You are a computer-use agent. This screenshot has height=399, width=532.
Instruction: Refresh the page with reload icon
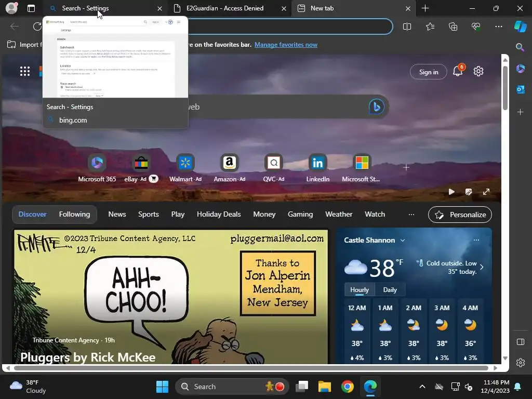37,26
